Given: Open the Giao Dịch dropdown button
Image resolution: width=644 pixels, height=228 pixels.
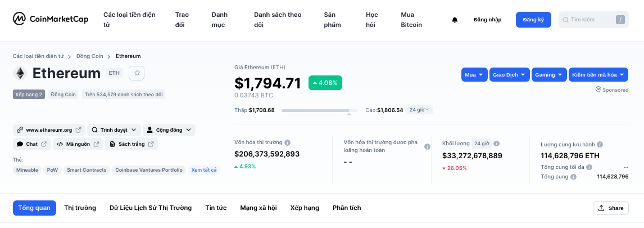Looking at the screenshot, I should (509, 75).
